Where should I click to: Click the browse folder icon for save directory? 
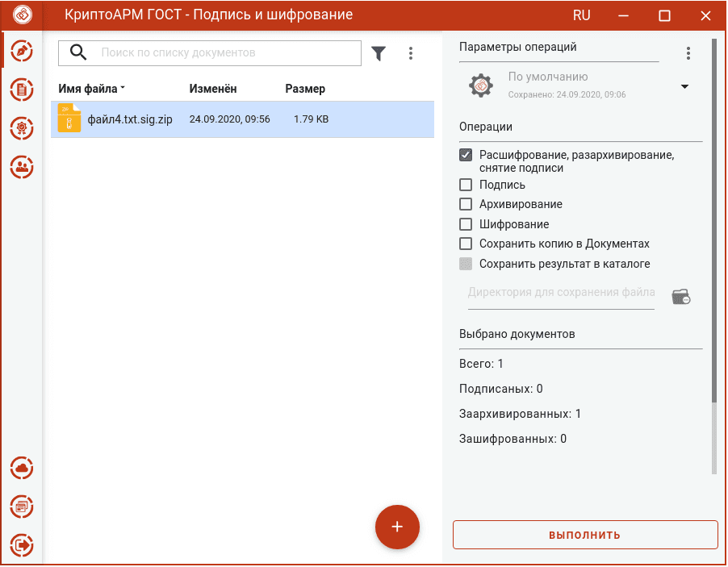click(680, 296)
